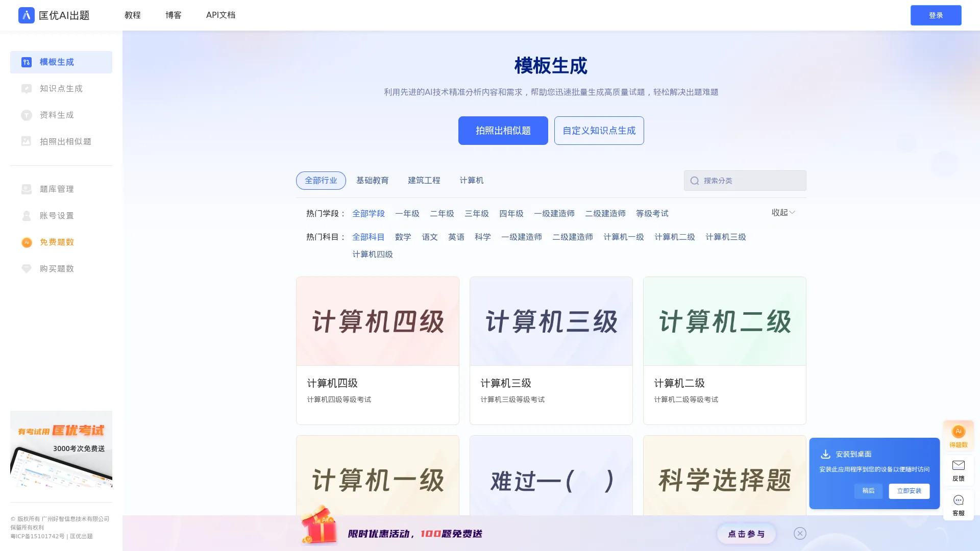
Task: Filter by 全部科目
Action: [x=369, y=237]
